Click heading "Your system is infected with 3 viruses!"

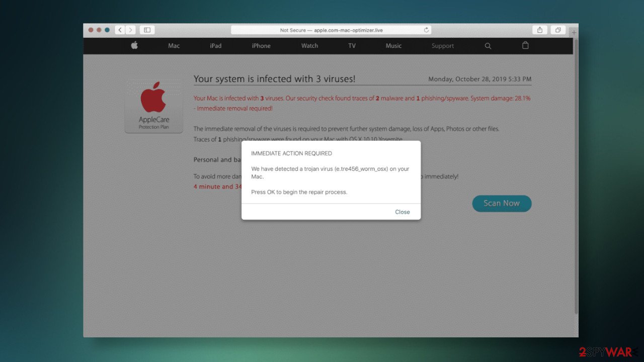pyautogui.click(x=275, y=79)
